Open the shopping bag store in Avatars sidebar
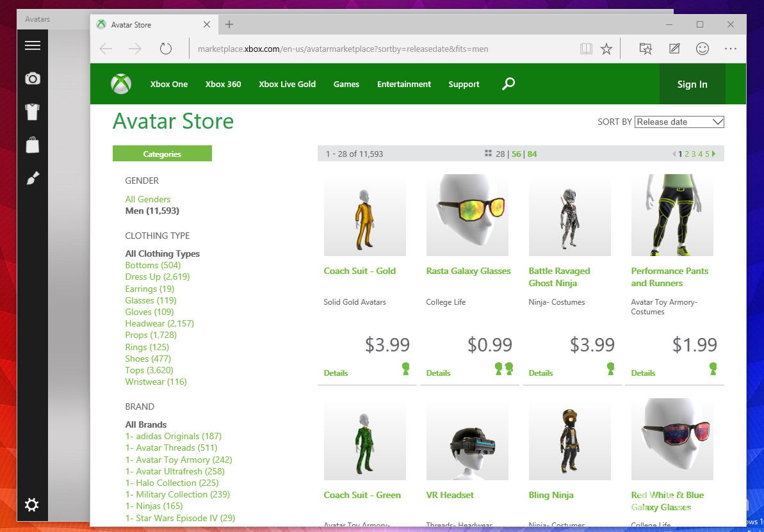Image resolution: width=764 pixels, height=532 pixels. [33, 145]
